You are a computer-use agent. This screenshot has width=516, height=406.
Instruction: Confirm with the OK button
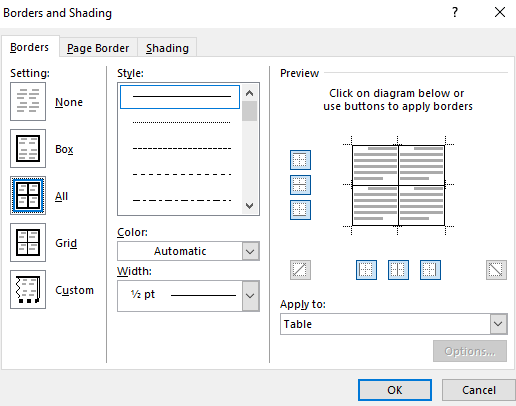[395, 390]
